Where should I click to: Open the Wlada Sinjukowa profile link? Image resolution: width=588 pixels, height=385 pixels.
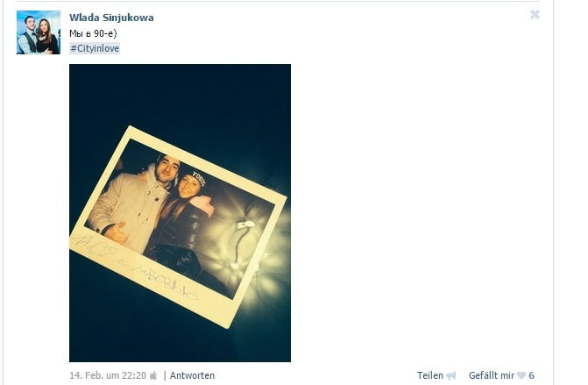[111, 18]
